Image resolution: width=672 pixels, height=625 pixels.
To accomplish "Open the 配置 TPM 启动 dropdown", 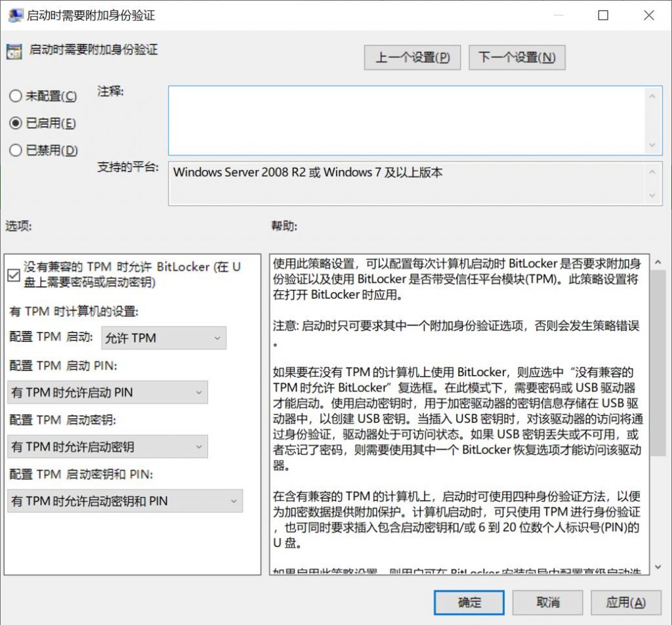I will [x=164, y=338].
